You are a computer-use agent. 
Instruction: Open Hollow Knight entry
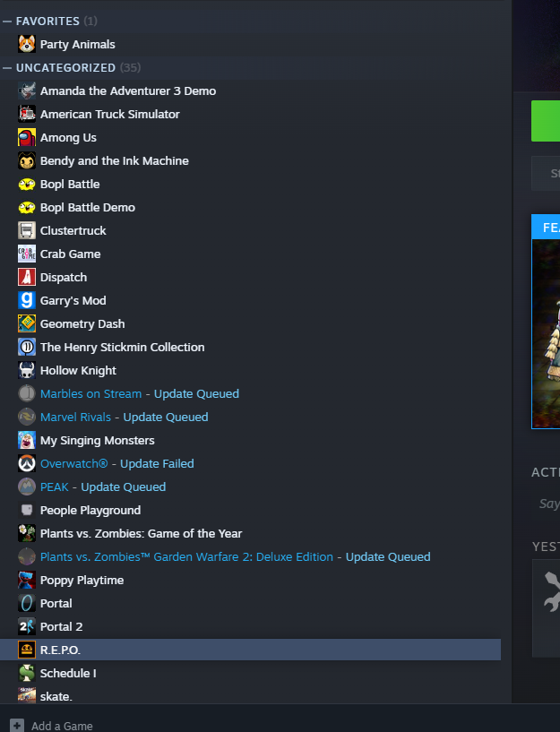[79, 371]
